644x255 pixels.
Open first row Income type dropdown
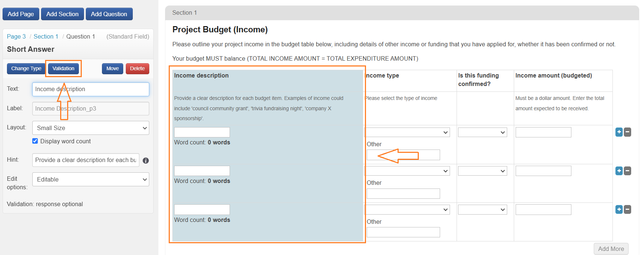pos(407,132)
